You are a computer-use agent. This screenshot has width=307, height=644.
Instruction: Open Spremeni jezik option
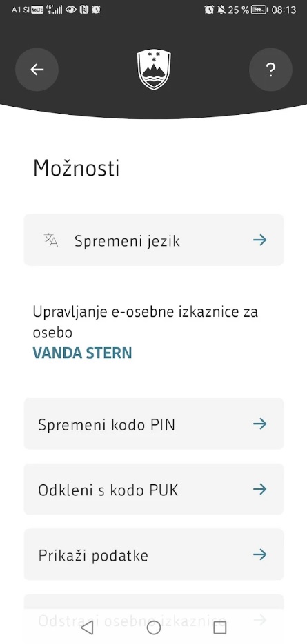pyautogui.click(x=153, y=240)
